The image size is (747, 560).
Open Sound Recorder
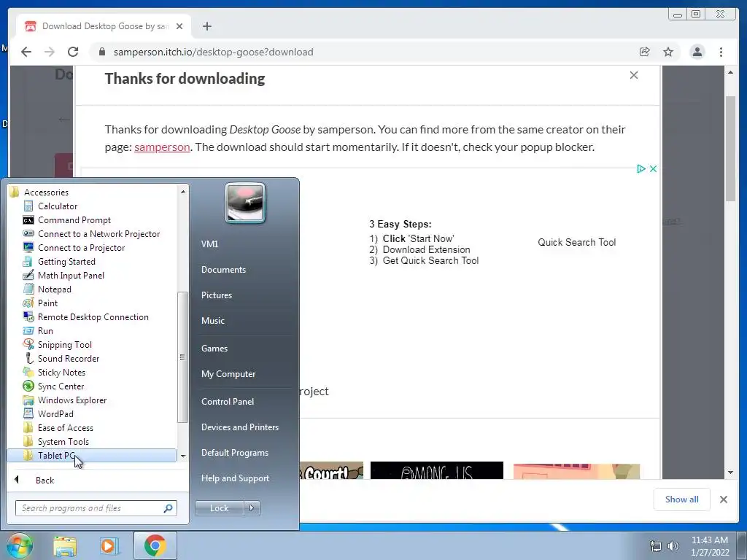68,358
